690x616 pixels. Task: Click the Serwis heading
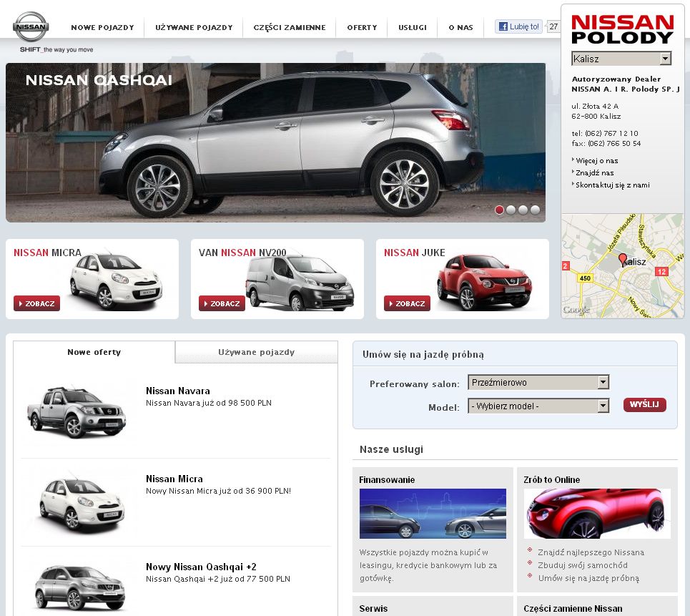pyautogui.click(x=373, y=609)
